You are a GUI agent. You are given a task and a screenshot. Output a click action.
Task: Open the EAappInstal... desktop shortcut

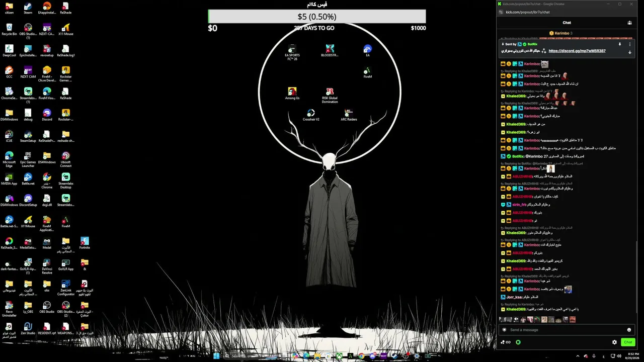click(47, 9)
